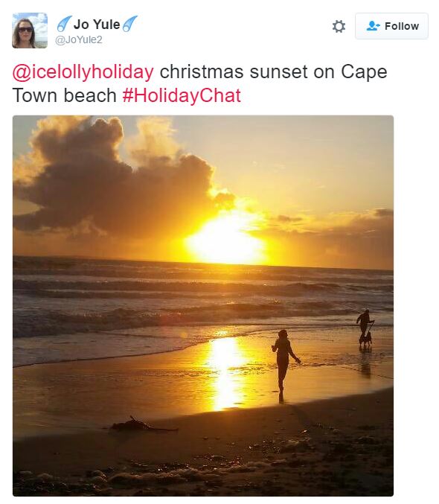Open Jo Yule's profile picture
Viewport: 439px width, 504px height.
coord(30,31)
